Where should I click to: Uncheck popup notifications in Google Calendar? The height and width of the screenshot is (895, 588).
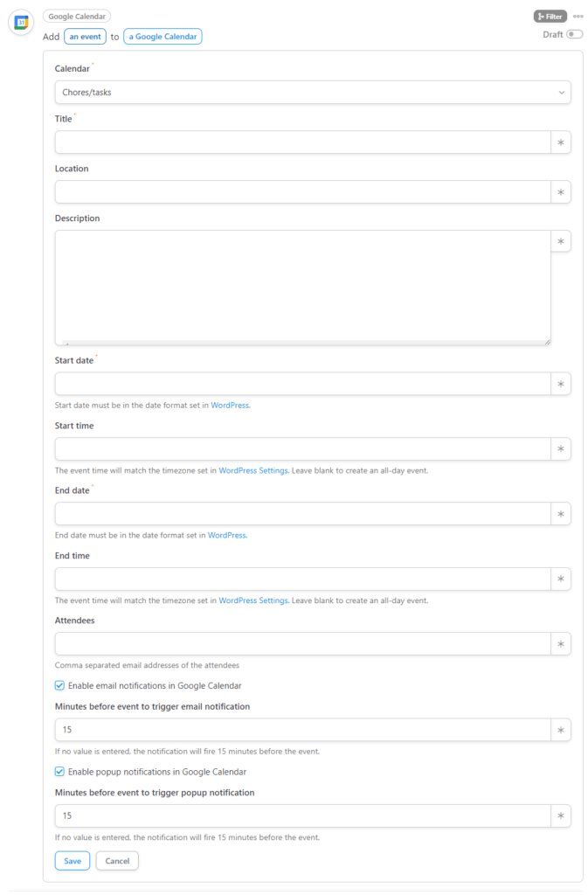tap(59, 772)
